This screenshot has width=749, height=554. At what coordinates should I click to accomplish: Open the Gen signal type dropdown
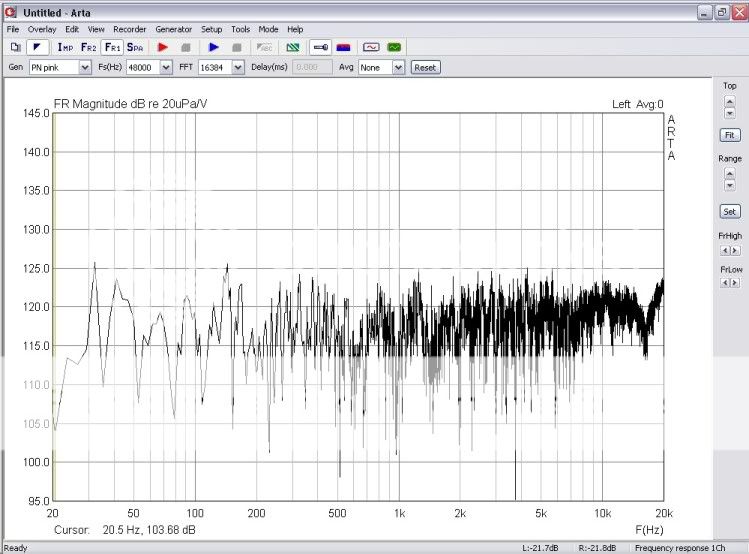tap(83, 67)
